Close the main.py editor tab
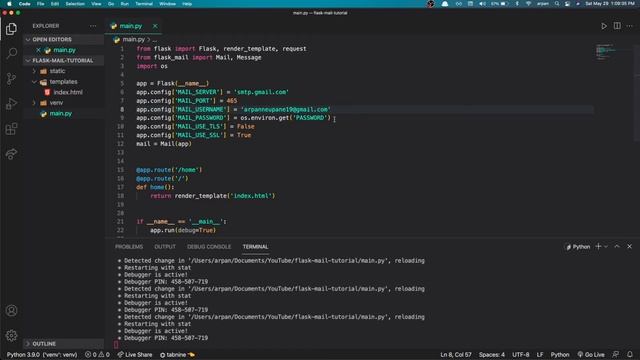This screenshot has width=640, height=360. (x=155, y=26)
